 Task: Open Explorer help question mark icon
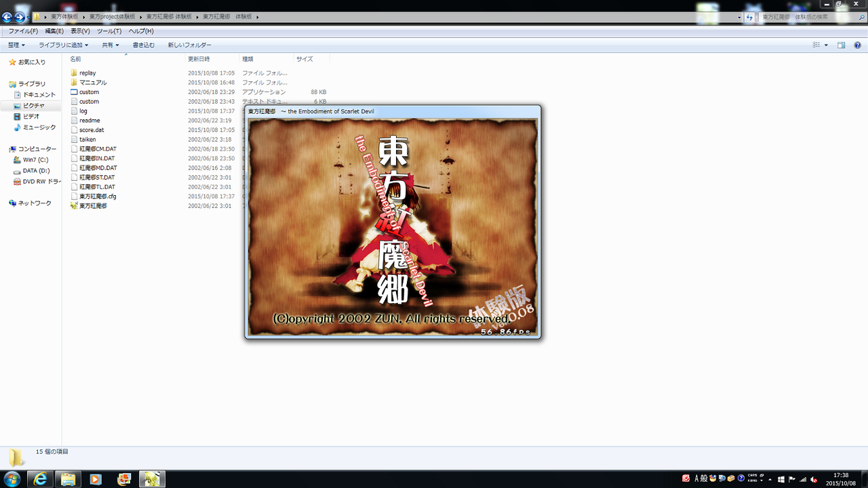pos(858,45)
